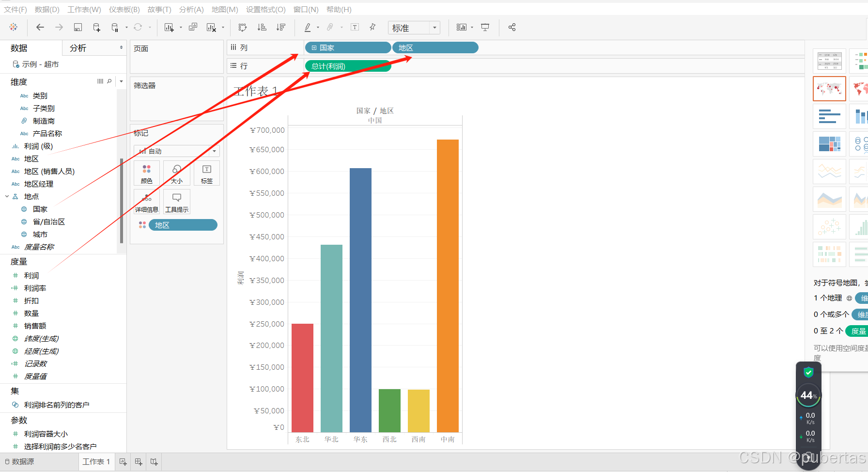
Task: Open the 文件(F) menu
Action: [x=15, y=9]
